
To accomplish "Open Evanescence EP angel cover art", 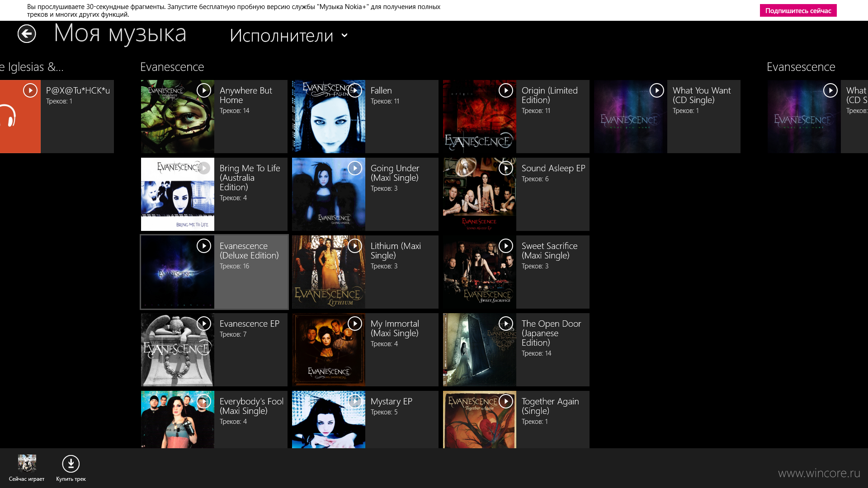I will pos(178,350).
